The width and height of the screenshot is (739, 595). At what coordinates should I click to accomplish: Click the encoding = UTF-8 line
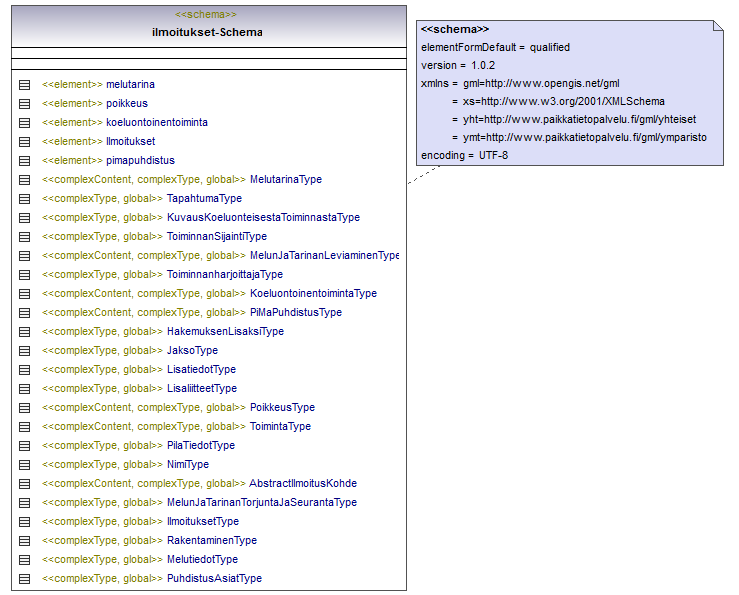[464, 155]
